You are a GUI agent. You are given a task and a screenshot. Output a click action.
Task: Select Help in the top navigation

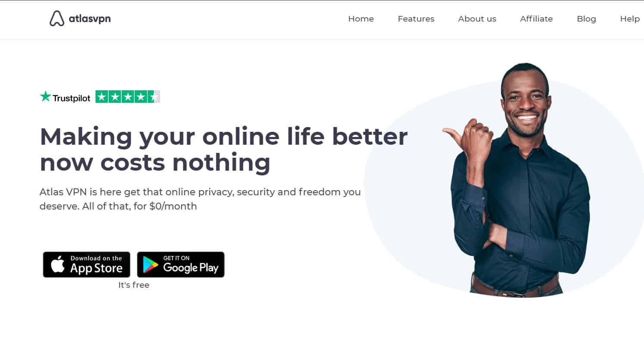pos(630,19)
